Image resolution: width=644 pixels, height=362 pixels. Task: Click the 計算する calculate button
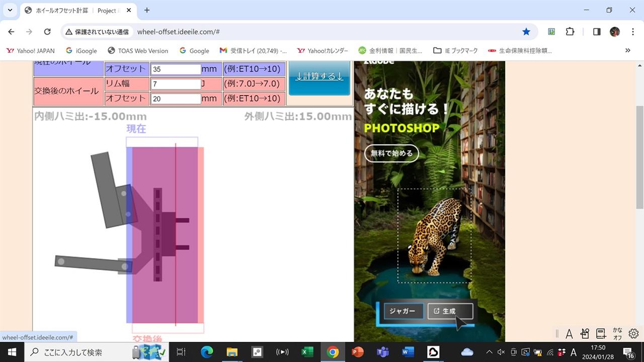319,76
